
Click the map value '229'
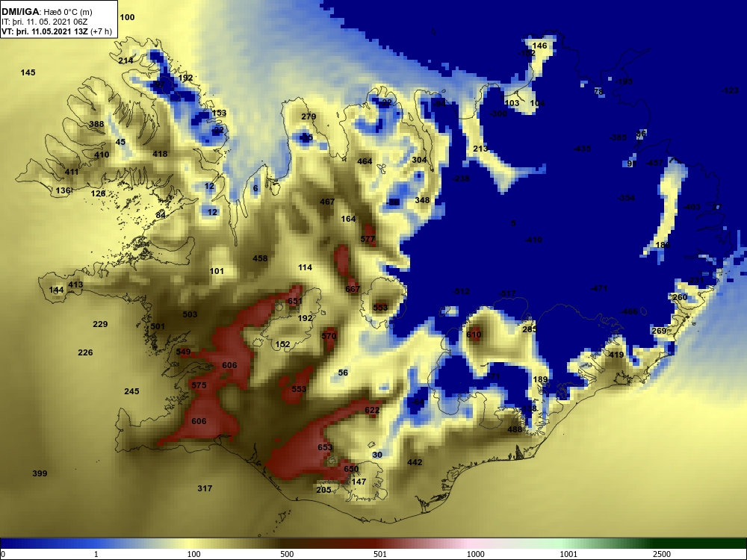coord(100,324)
